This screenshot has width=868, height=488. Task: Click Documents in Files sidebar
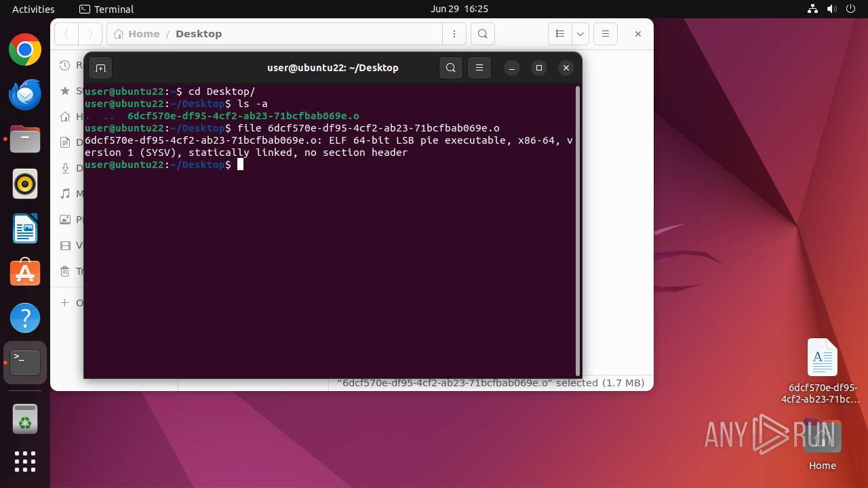click(x=71, y=142)
